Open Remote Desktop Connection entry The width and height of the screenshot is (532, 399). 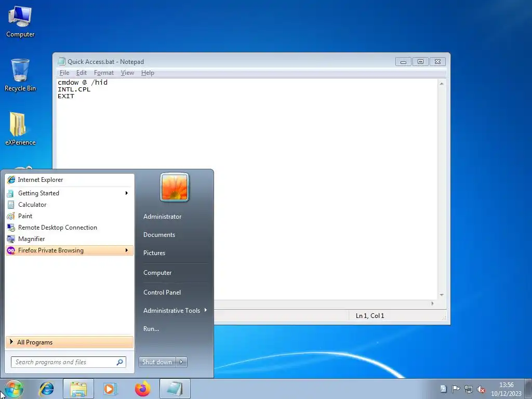click(70, 228)
